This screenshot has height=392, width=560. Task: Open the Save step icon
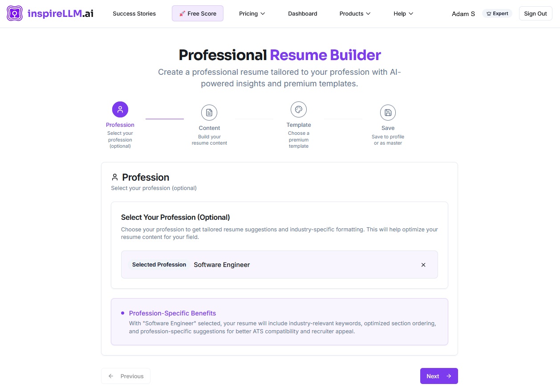388,112
